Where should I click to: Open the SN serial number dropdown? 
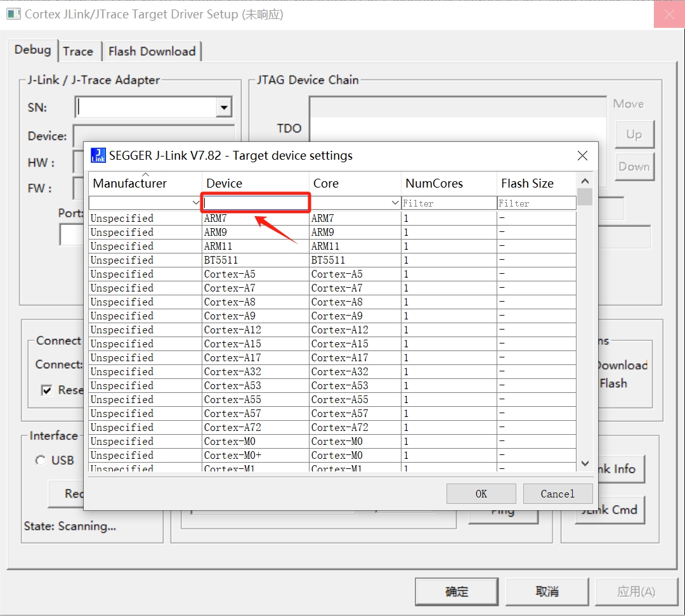(223, 108)
